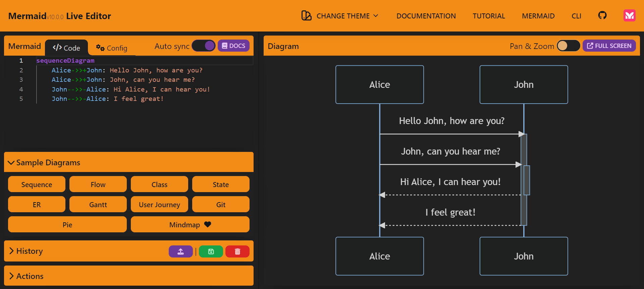Open the Tutorial menu link

489,16
